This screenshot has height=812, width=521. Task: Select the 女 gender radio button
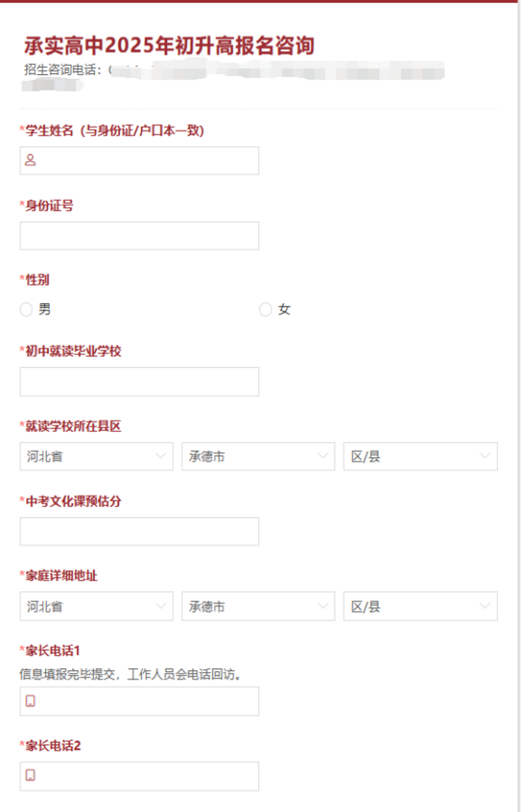(265, 310)
